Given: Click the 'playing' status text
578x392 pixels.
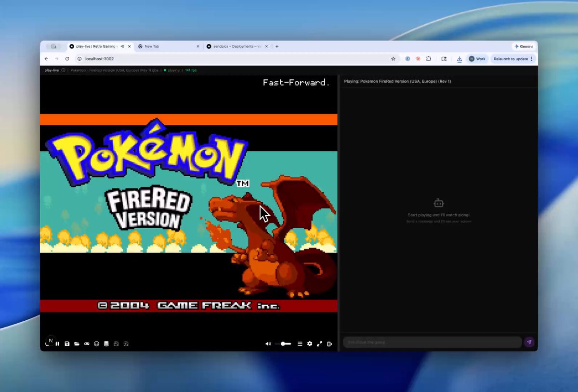Looking at the screenshot, I should [173, 70].
